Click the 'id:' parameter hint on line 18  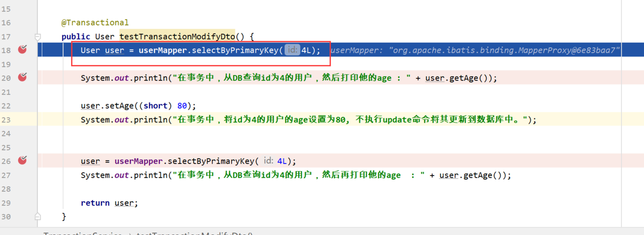point(292,50)
